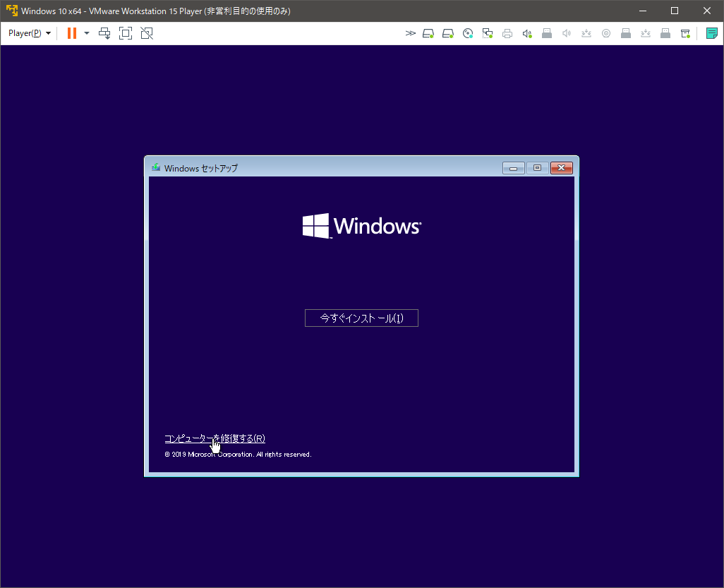
Task: Open the Player(P) menu
Action: click(x=29, y=33)
